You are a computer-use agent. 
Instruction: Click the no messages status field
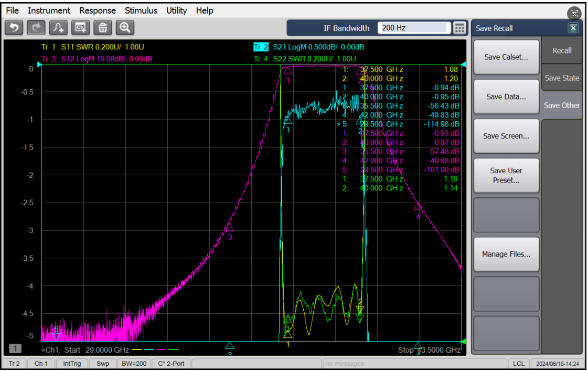(x=414, y=364)
